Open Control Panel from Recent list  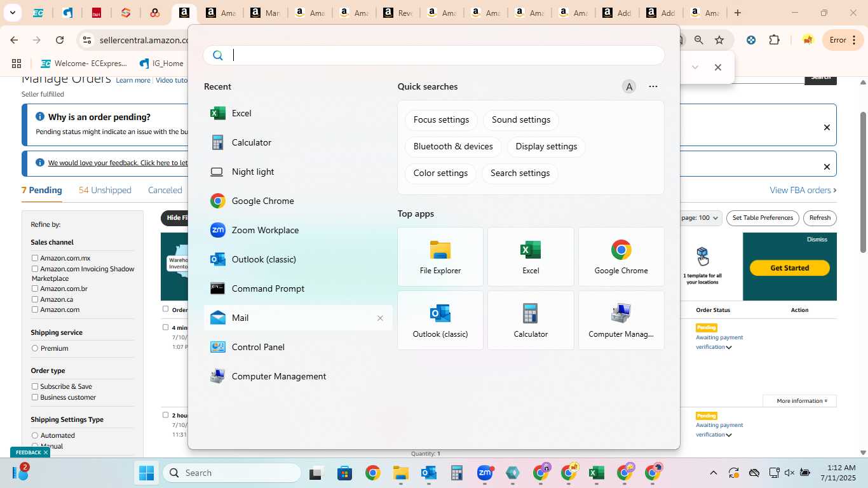point(298,347)
